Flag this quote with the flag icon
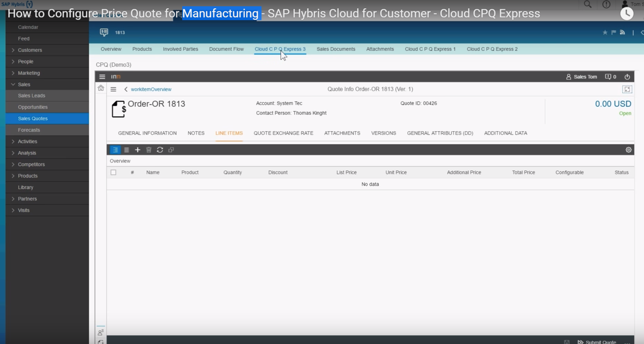The height and width of the screenshot is (344, 644). [613, 32]
